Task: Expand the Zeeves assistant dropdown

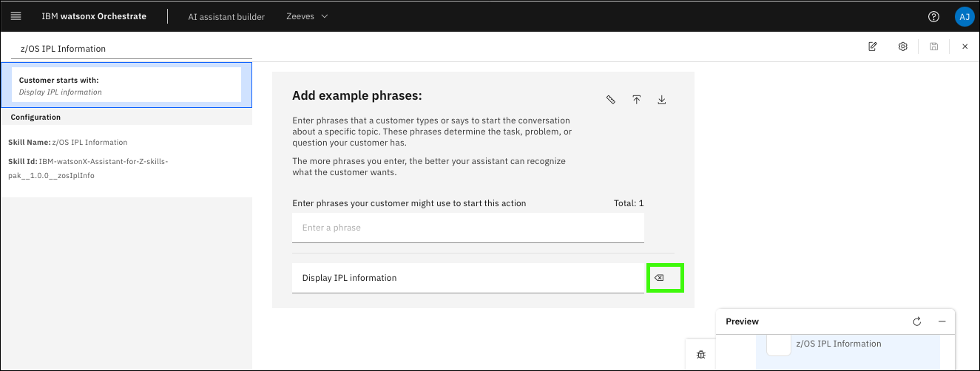Action: coord(307,16)
